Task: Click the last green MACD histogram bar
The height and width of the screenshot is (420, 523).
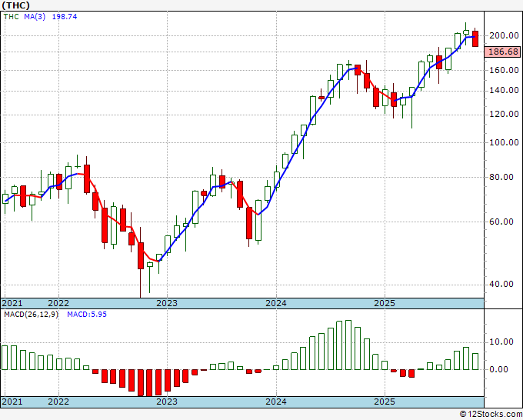Action: coord(475,362)
